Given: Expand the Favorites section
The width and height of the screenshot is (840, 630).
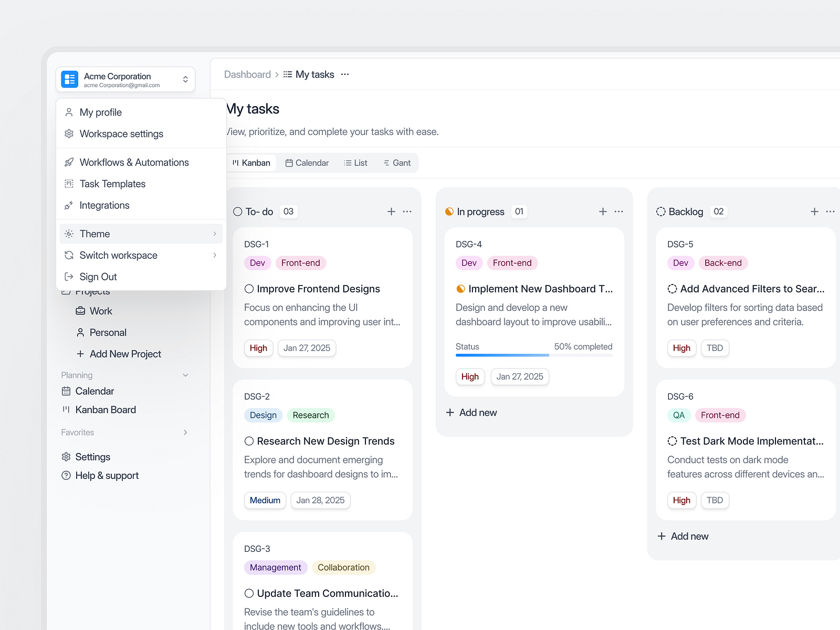Looking at the screenshot, I should pos(185,432).
